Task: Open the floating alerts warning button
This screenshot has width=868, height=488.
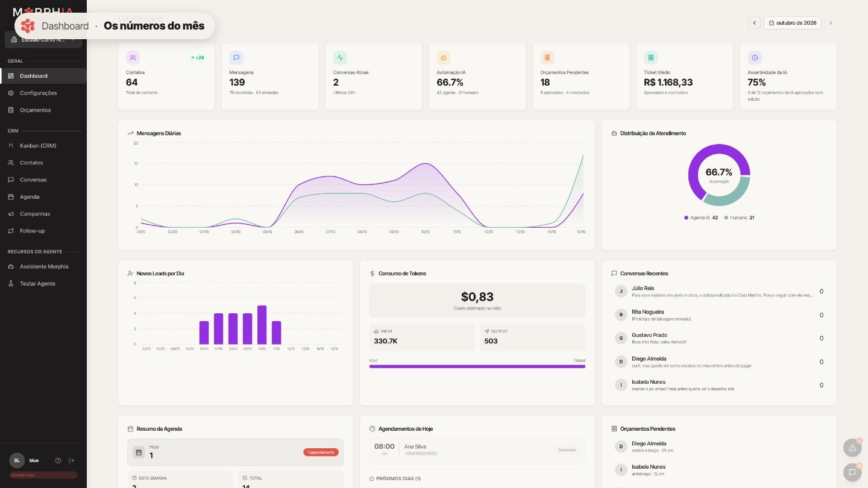Action: 852,448
